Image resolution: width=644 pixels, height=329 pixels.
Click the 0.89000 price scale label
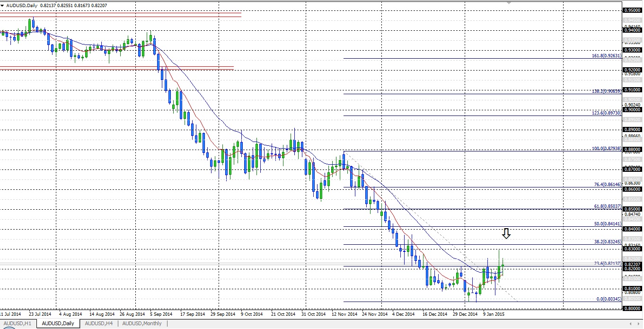click(x=633, y=129)
